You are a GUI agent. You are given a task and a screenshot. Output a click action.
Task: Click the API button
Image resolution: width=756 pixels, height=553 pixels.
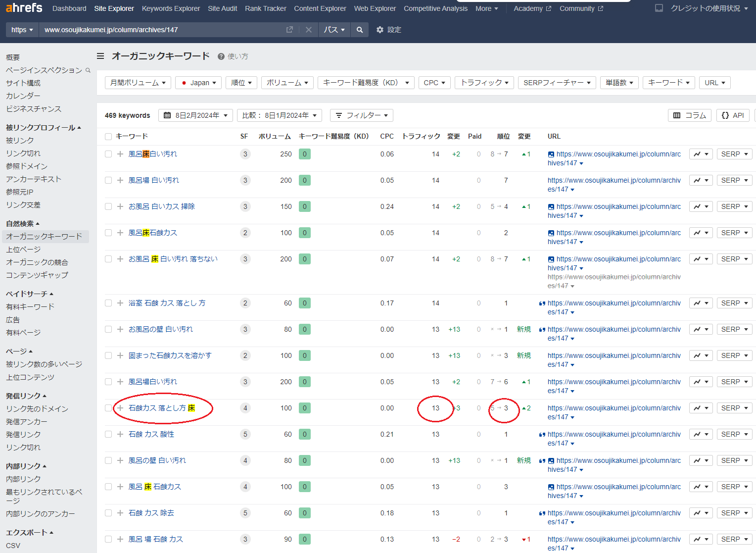coord(733,115)
